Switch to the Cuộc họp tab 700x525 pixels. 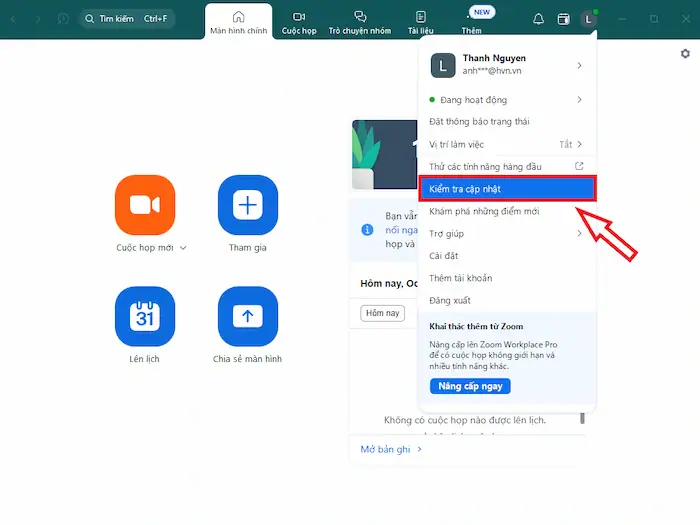[x=299, y=22]
